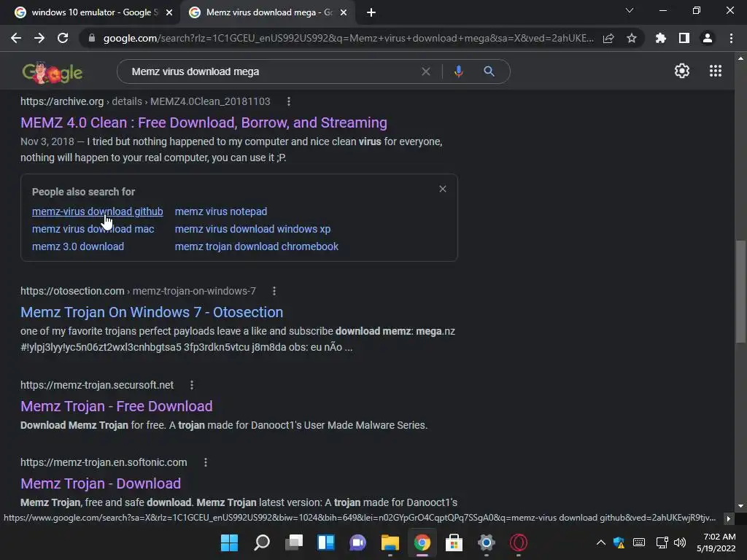The height and width of the screenshot is (560, 747).
Task: Open Widgets from taskbar
Action: coord(326,542)
